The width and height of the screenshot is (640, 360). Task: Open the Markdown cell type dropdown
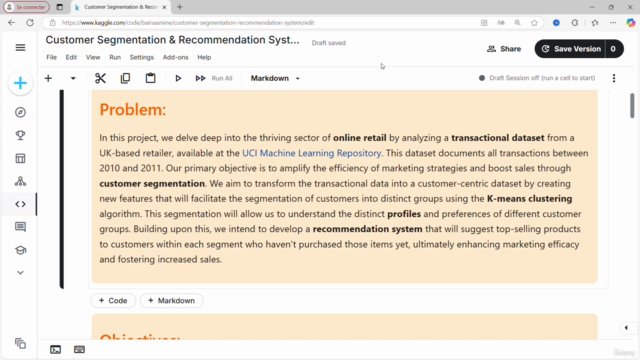pos(275,78)
